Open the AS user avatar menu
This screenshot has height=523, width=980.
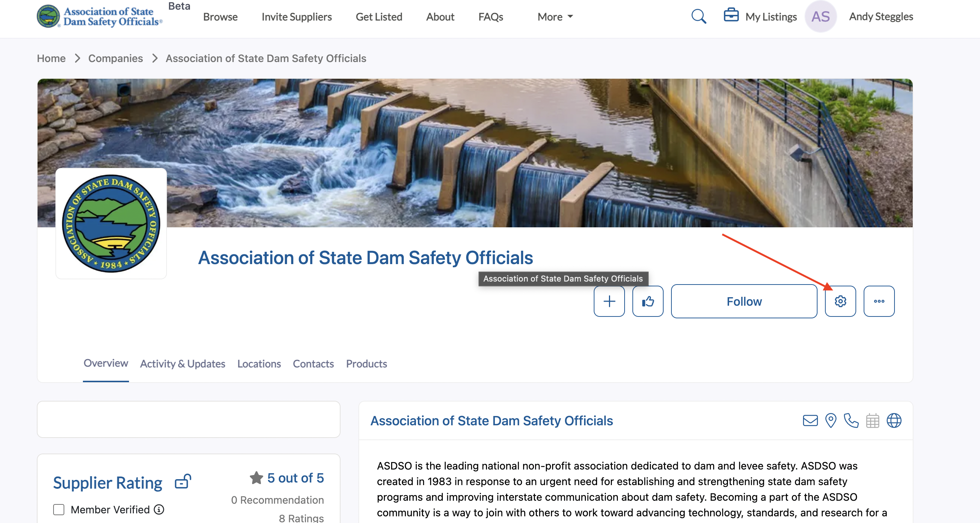coord(820,16)
